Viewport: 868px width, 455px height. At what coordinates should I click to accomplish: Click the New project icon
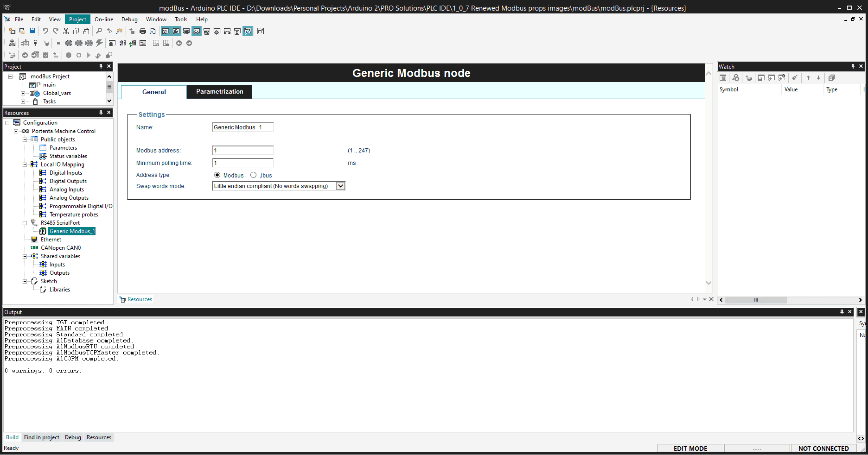[12, 31]
